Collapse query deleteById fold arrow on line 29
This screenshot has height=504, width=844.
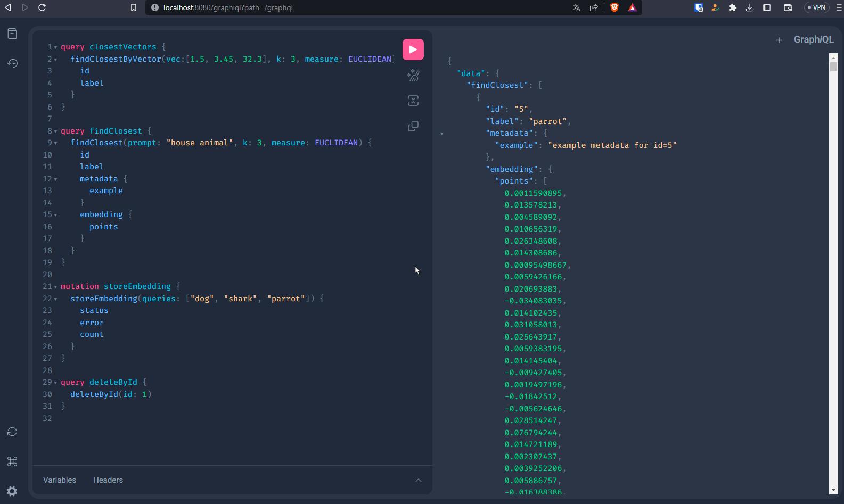point(55,383)
